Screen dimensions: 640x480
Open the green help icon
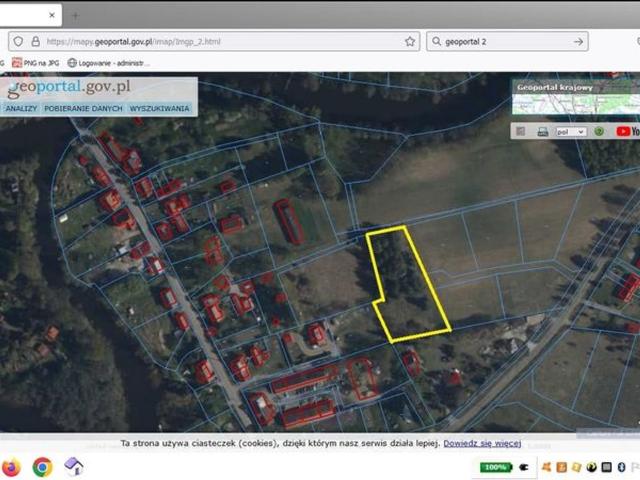tap(599, 131)
